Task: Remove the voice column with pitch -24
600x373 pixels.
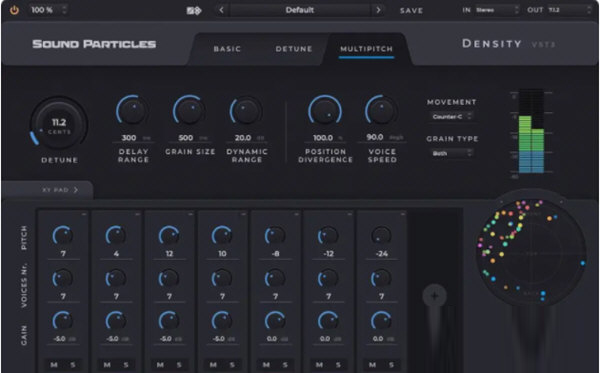Action: coord(403,214)
